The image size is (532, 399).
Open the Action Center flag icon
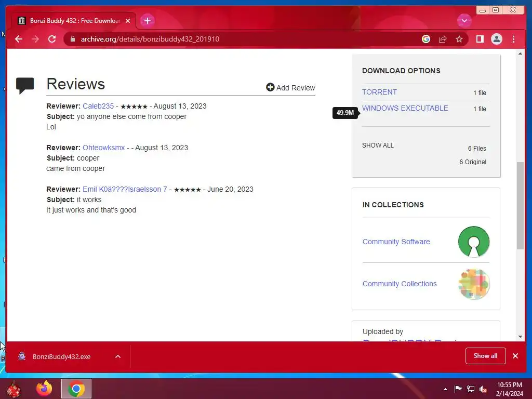click(458, 389)
